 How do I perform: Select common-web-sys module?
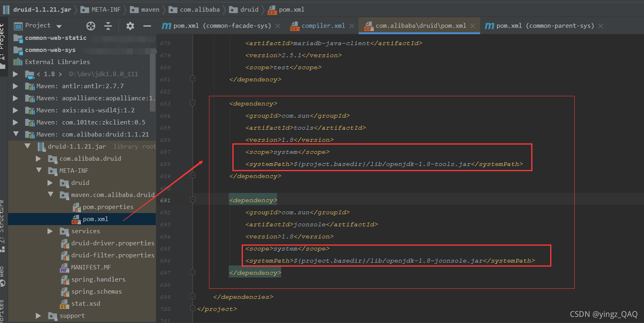pyautogui.click(x=50, y=50)
